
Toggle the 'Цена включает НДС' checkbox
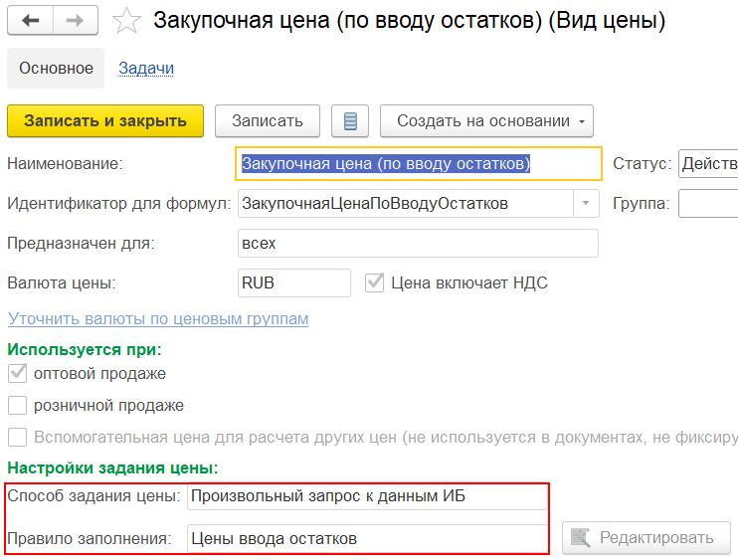coord(375,282)
